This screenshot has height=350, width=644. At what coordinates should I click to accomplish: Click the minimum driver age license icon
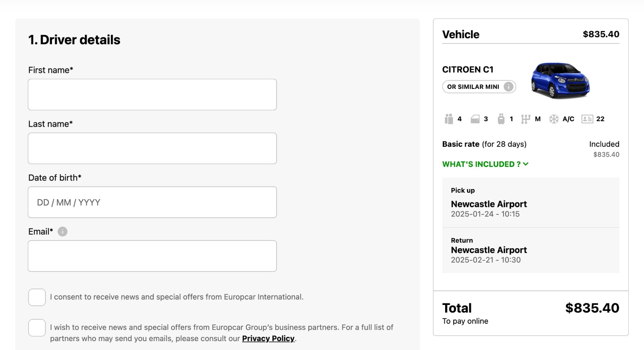click(x=587, y=119)
